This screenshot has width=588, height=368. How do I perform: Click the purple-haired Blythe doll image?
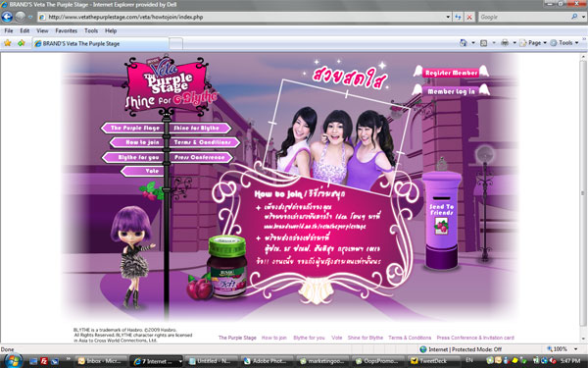click(131, 256)
